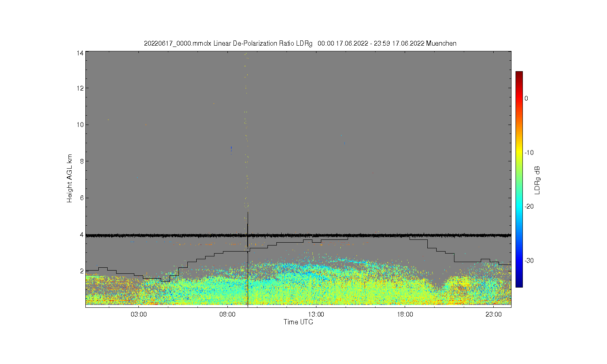Click the 'LDRg dB' colorbar label
This screenshot has height=364, width=607.
(537, 180)
